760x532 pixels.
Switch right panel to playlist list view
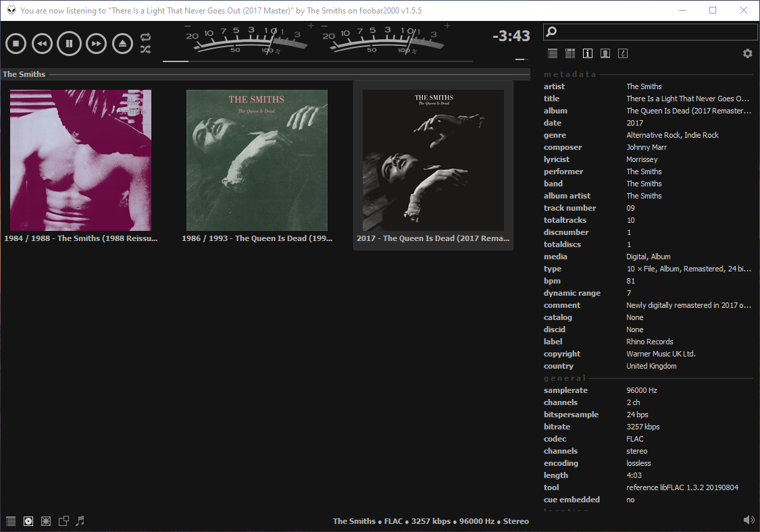tap(553, 53)
